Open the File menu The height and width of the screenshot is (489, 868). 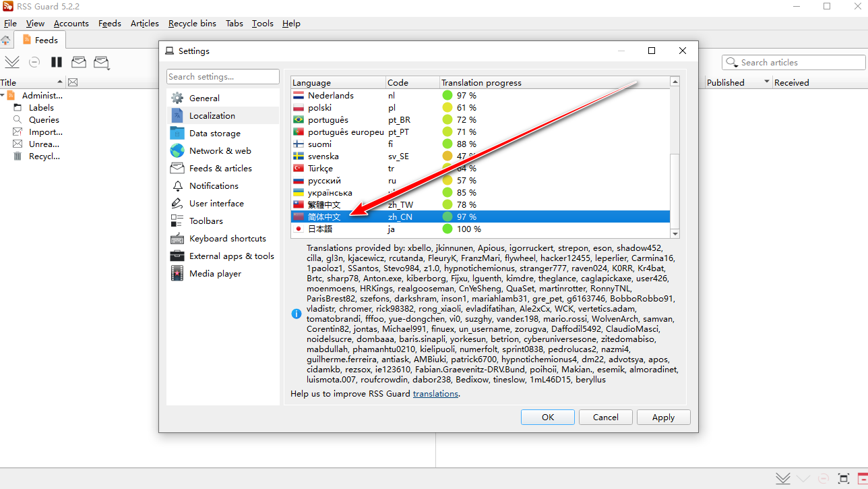tap(10, 23)
